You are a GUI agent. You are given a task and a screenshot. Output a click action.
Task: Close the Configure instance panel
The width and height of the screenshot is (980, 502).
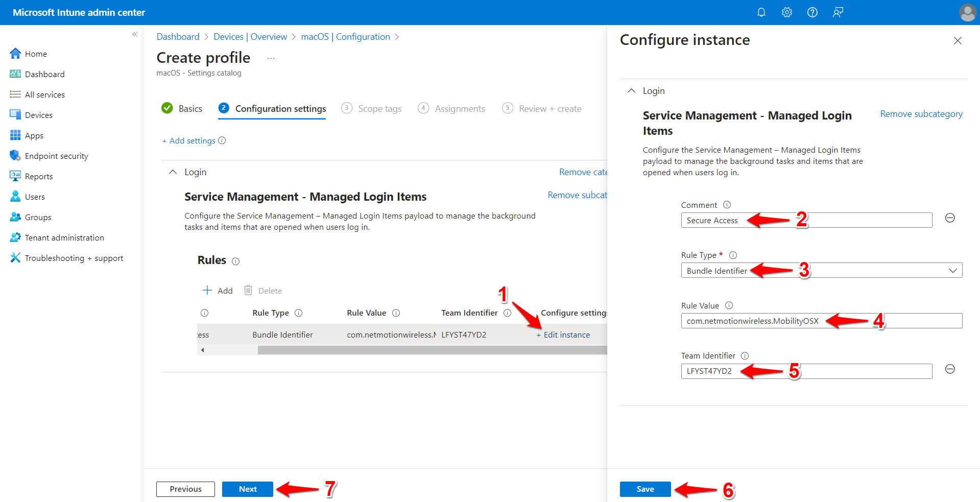958,41
